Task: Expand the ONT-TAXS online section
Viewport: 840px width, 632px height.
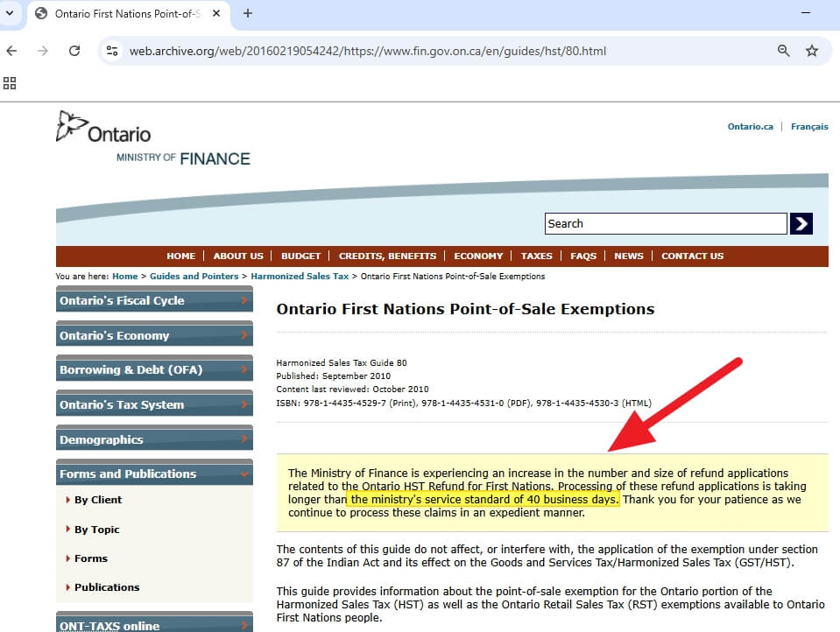Action: [x=154, y=623]
